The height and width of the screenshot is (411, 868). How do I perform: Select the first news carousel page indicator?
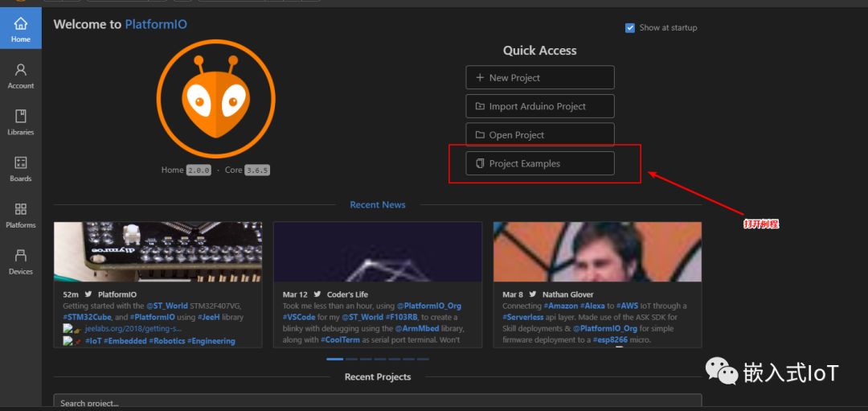(334, 359)
